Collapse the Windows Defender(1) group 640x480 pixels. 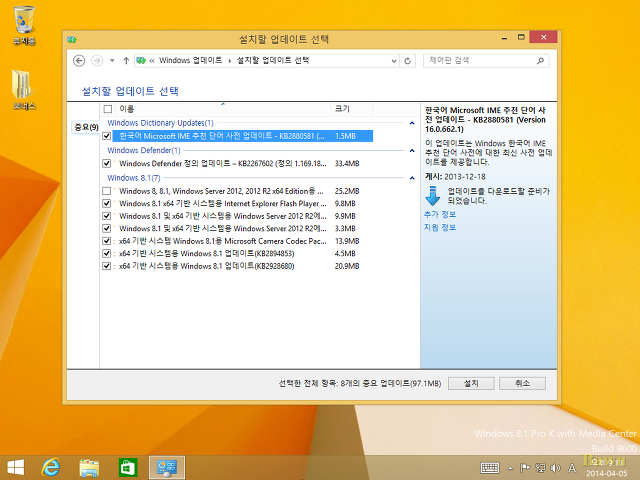[x=412, y=151]
